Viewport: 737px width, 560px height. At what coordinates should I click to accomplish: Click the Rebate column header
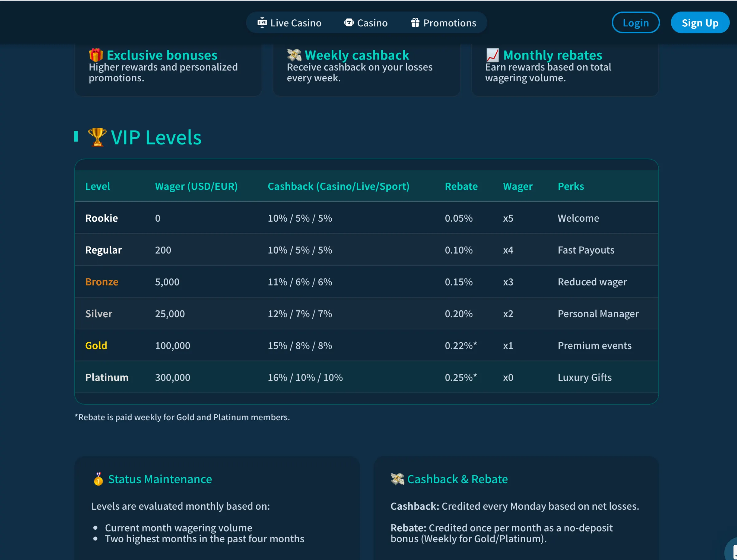[461, 186]
